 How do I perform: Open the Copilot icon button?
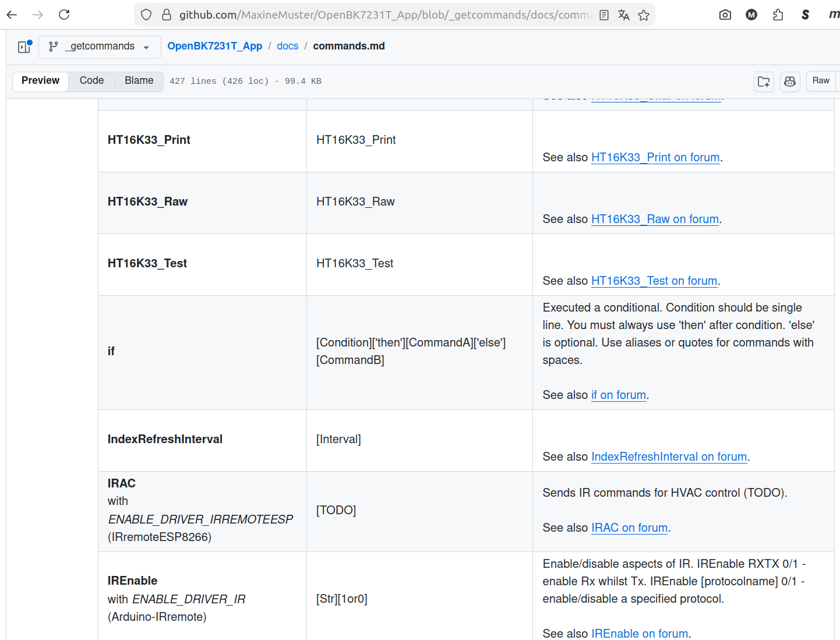(790, 82)
